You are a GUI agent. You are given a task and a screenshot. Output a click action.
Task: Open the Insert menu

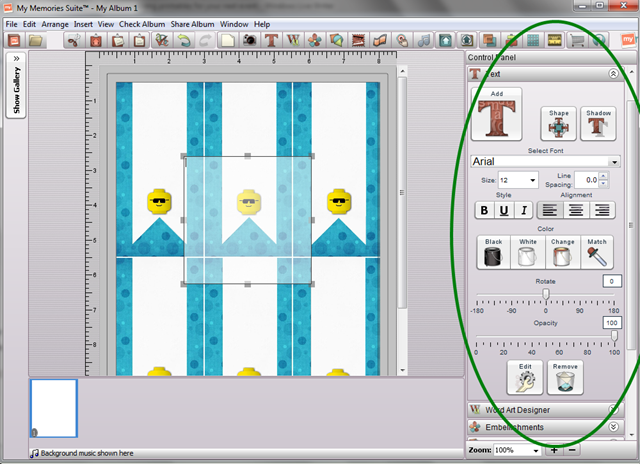pos(83,24)
